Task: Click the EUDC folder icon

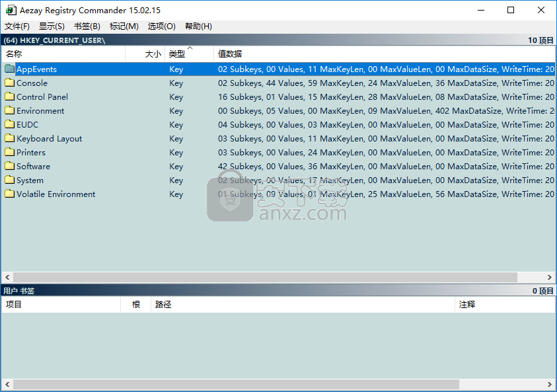Action: [x=10, y=124]
